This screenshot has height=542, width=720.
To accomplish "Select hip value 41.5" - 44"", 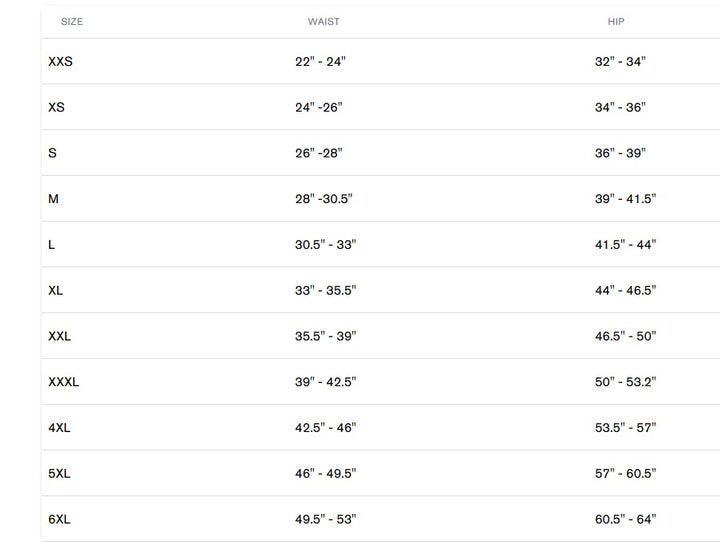I will (x=625, y=245).
